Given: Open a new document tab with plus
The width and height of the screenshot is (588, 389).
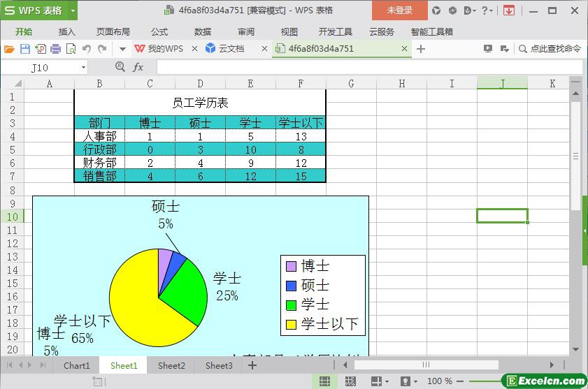Looking at the screenshot, I should [421, 49].
